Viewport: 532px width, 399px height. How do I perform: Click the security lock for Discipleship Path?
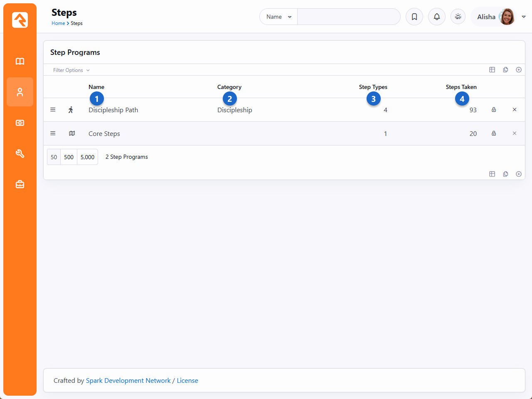[x=494, y=110]
